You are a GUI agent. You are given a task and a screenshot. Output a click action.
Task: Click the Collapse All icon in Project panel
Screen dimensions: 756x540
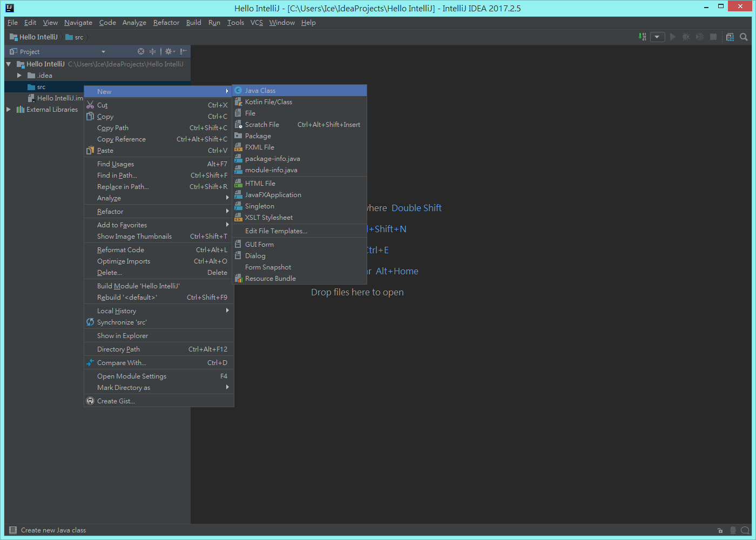pyautogui.click(x=153, y=51)
